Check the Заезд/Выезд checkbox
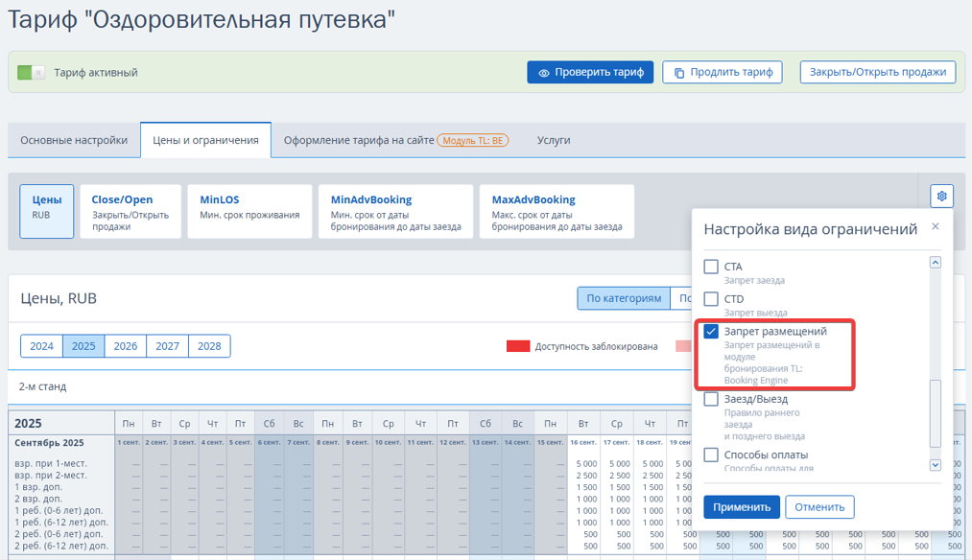The width and height of the screenshot is (972, 560). 711,399
